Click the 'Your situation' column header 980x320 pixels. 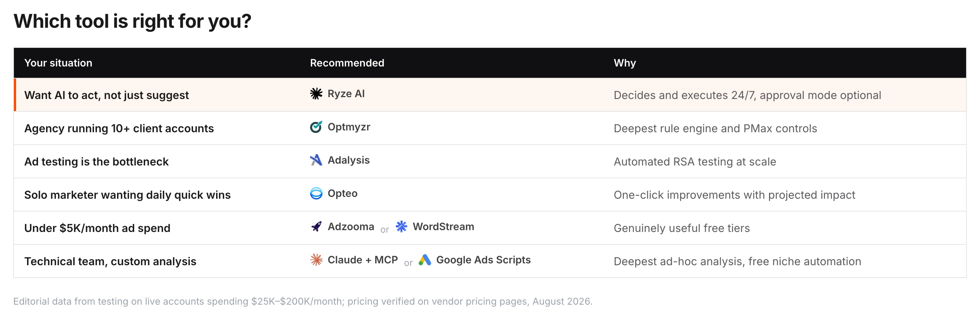pos(58,63)
